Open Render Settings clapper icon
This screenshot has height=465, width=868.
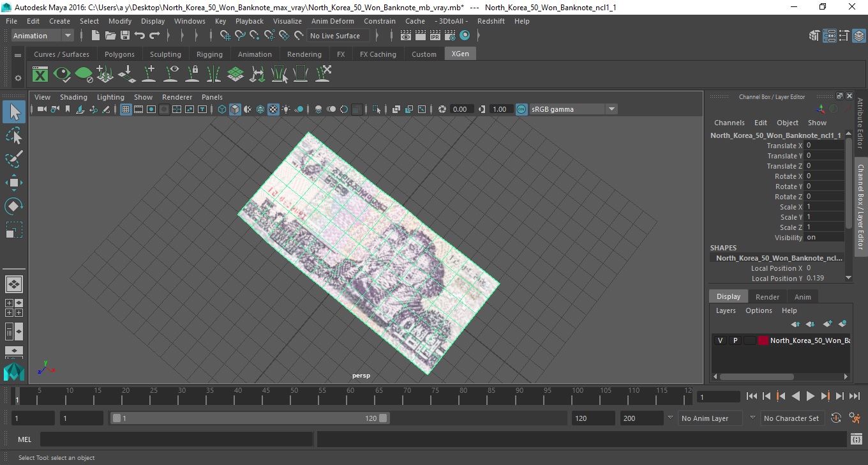click(x=450, y=36)
